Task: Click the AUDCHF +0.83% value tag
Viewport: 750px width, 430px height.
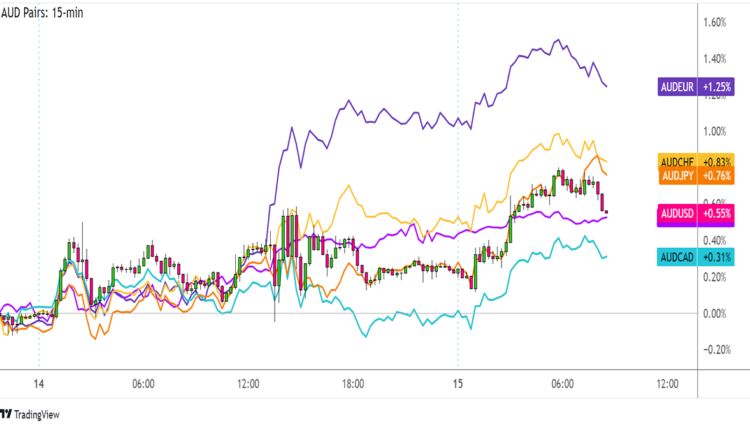Action: point(718,161)
